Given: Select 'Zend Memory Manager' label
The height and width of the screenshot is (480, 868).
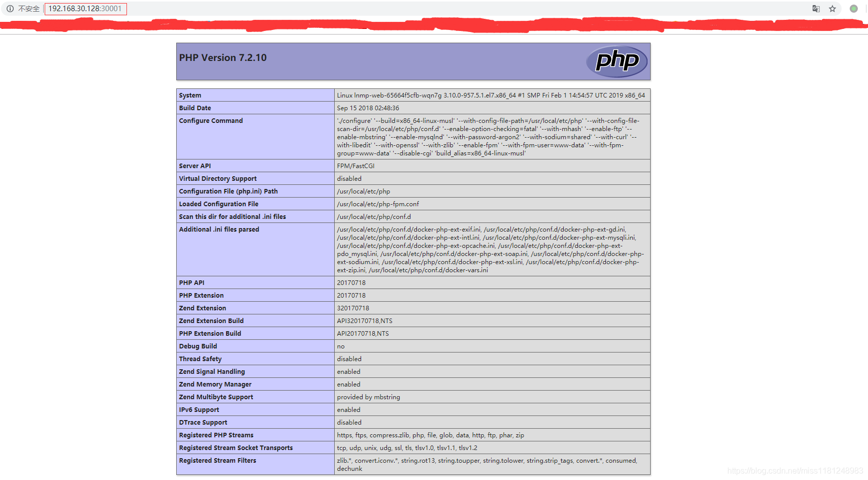Looking at the screenshot, I should click(215, 385).
